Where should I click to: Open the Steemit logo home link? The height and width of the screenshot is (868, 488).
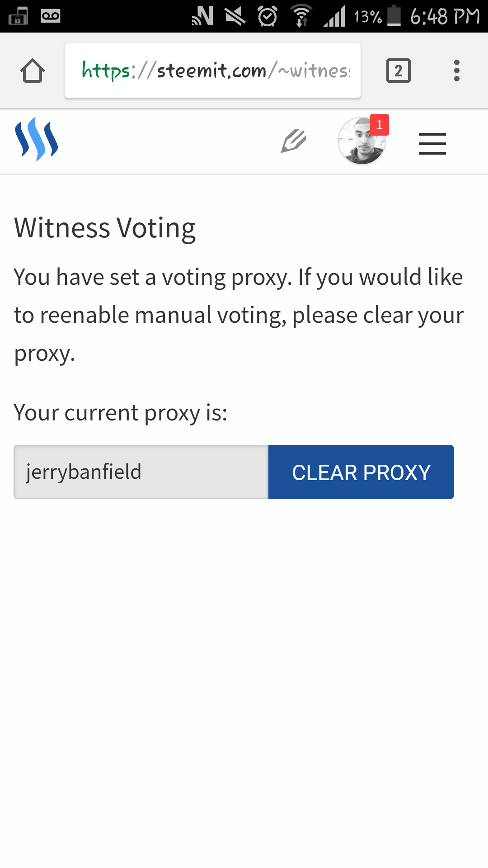coord(37,139)
